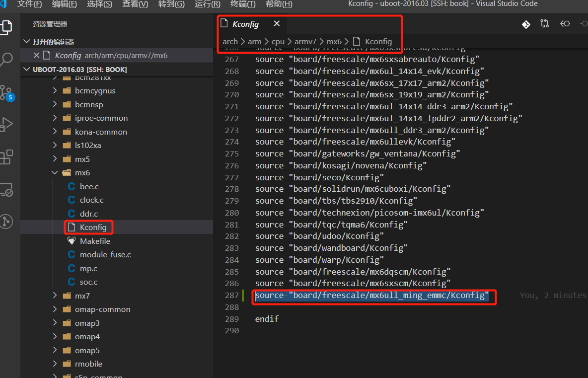
Task: Click the cpu breadcrumb segment
Action: point(278,42)
